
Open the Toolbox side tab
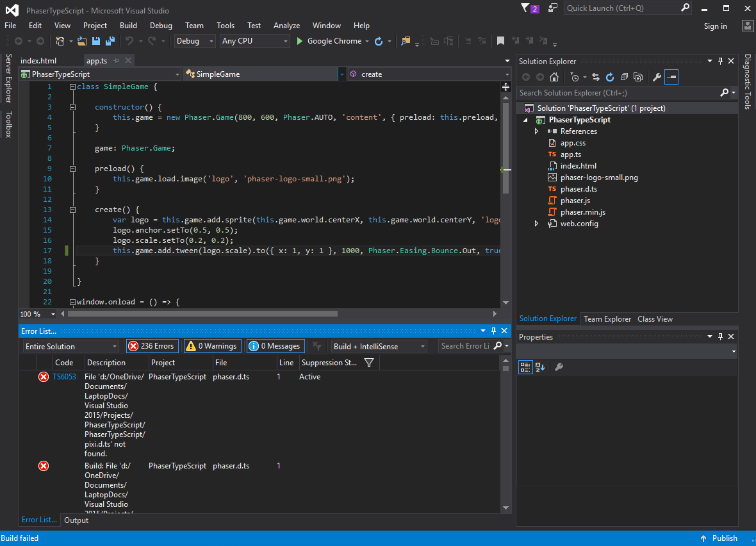[x=9, y=124]
